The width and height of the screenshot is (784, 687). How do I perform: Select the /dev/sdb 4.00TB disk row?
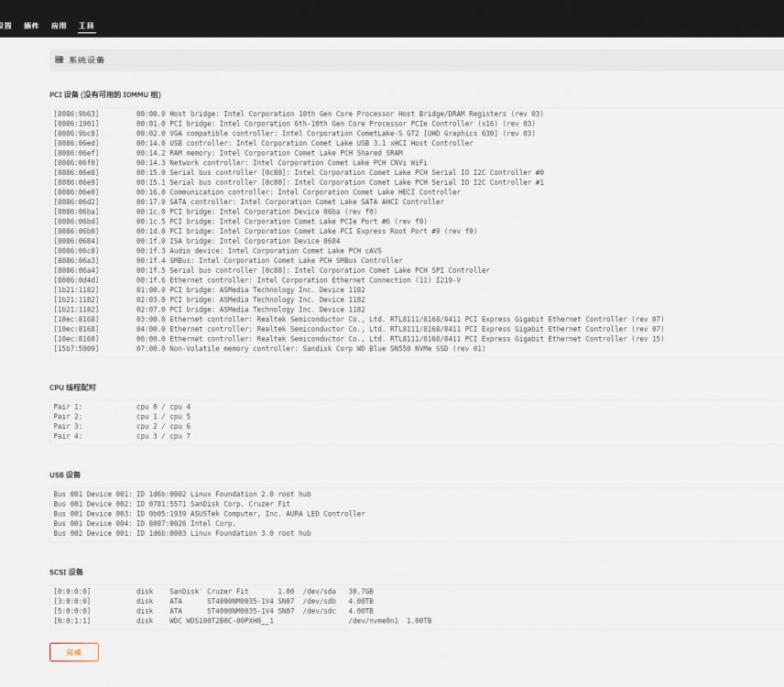pos(213,601)
